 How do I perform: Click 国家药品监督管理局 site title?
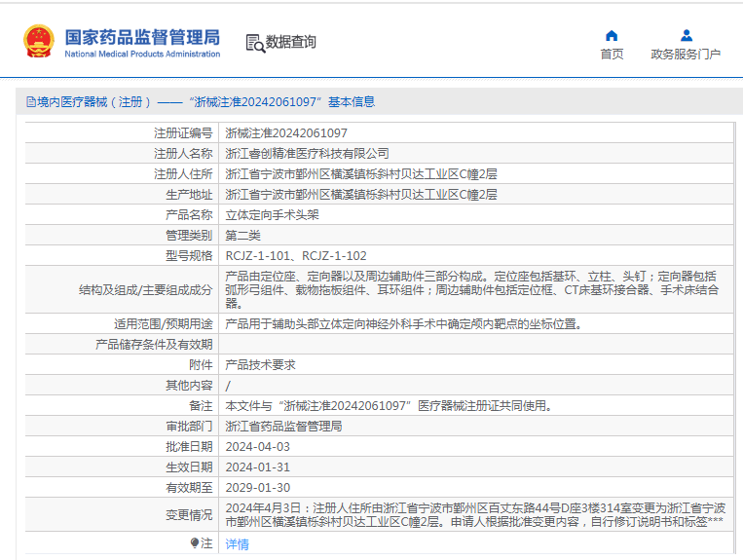(142, 37)
